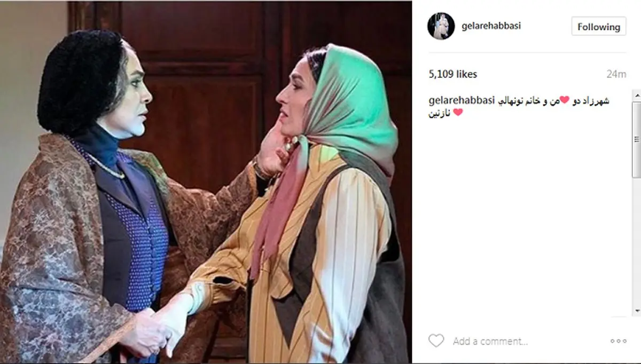
Task: Click the scrollbar down arrow
Action: tap(636, 310)
